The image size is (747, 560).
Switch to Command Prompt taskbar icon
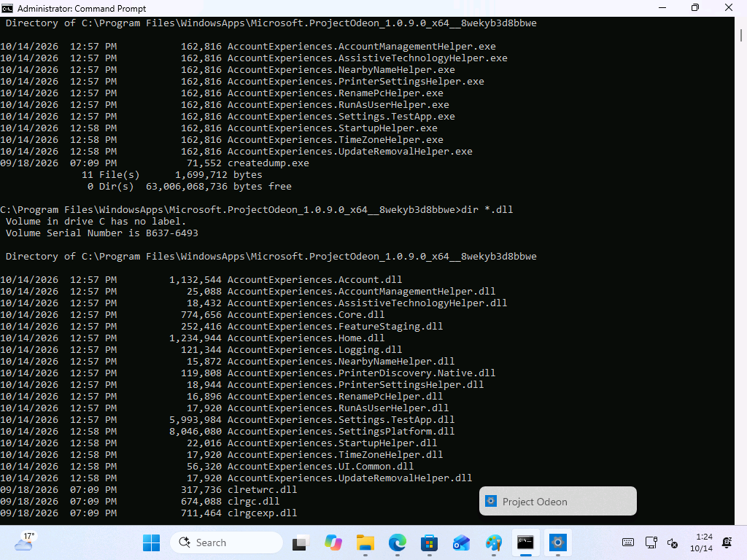coord(525,542)
